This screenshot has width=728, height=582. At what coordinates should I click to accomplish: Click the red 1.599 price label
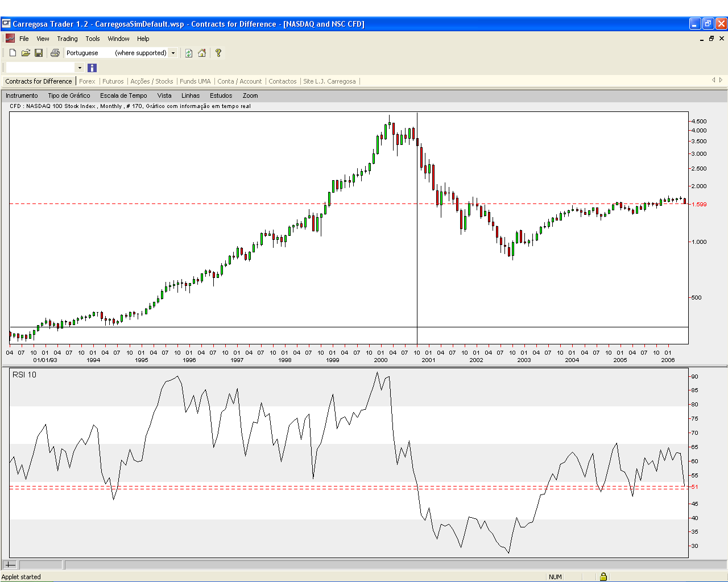[699, 204]
